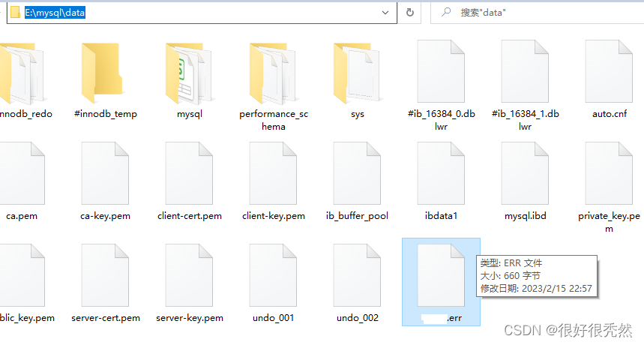Click the server-cert.pem file name

pyautogui.click(x=106, y=318)
